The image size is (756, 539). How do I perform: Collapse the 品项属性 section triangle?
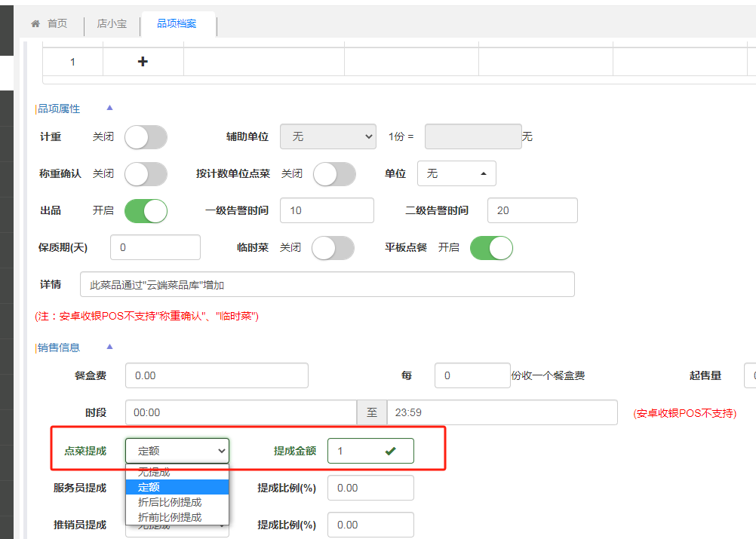pyautogui.click(x=109, y=108)
